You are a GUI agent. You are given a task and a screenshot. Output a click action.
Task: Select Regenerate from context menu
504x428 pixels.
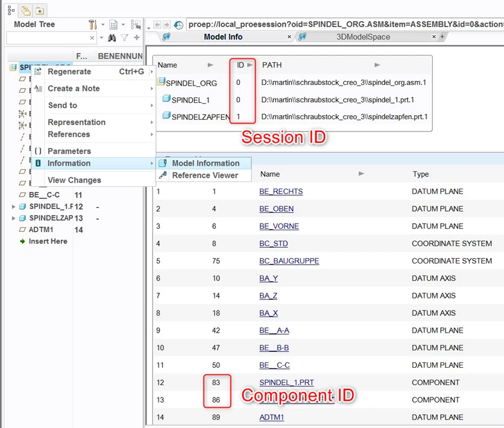93,72
